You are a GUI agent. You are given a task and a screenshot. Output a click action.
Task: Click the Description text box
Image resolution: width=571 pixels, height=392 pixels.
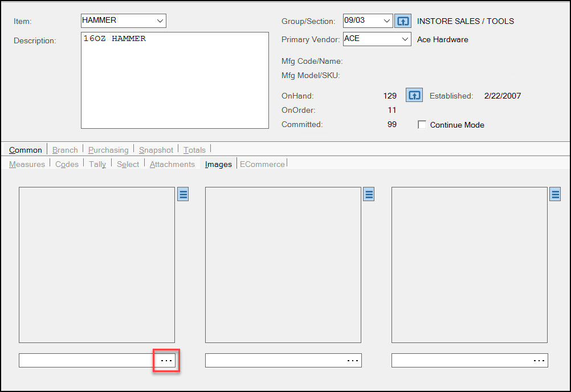tap(174, 80)
